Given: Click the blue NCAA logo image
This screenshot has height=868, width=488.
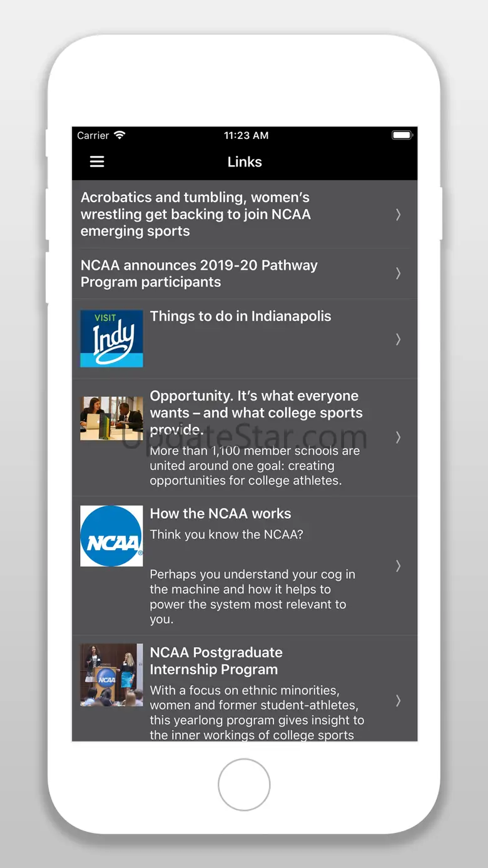Looking at the screenshot, I should pos(111,536).
